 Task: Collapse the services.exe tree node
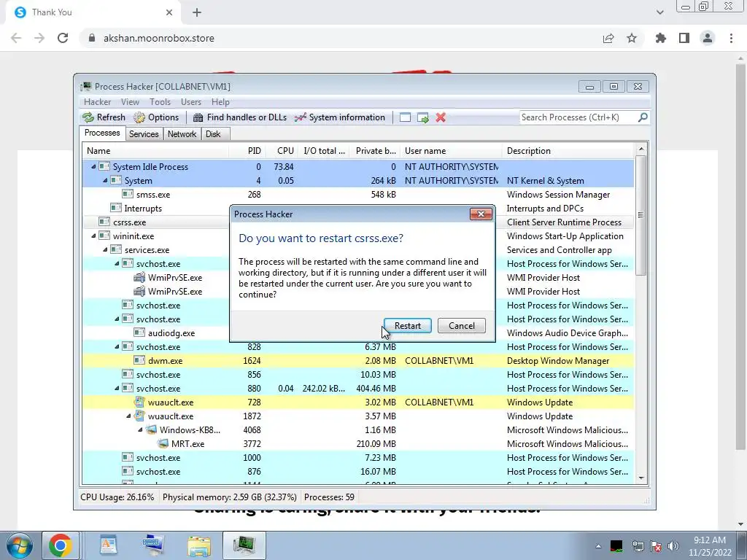coord(105,250)
